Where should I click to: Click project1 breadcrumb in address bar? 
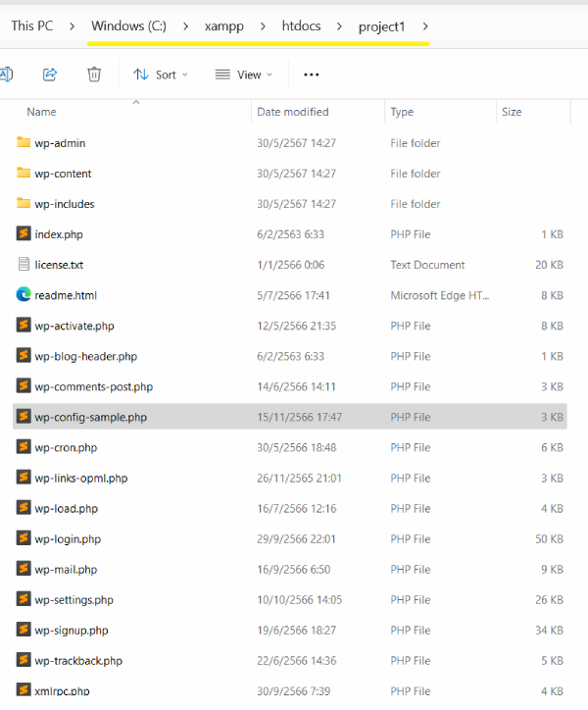tap(381, 26)
